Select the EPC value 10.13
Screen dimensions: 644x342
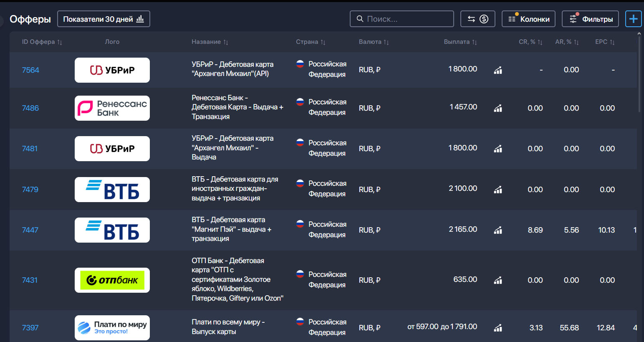click(606, 230)
